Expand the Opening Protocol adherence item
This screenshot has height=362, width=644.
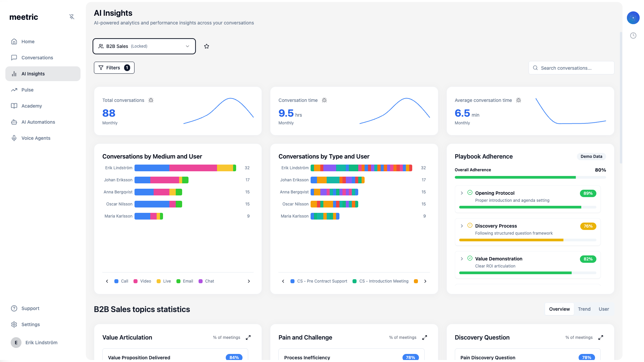(461, 193)
